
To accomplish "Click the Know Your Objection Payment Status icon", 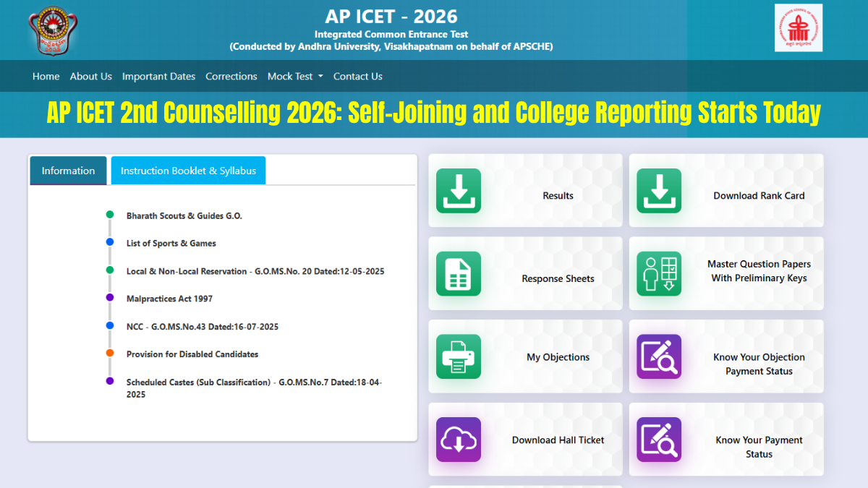I will (659, 356).
